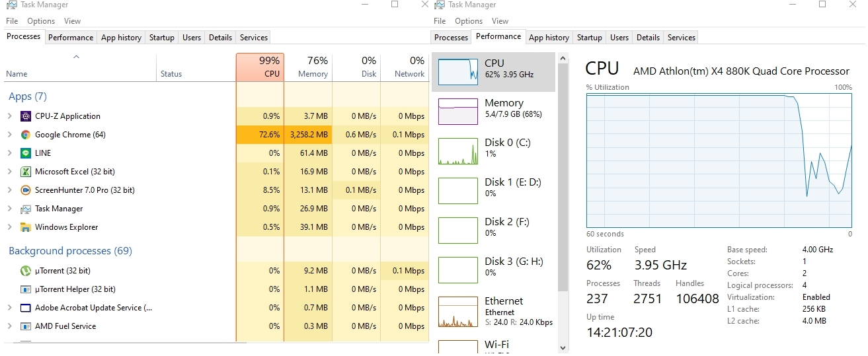868x356 pixels.
Task: Expand the Google Chrome (64) process group
Action: pos(10,135)
